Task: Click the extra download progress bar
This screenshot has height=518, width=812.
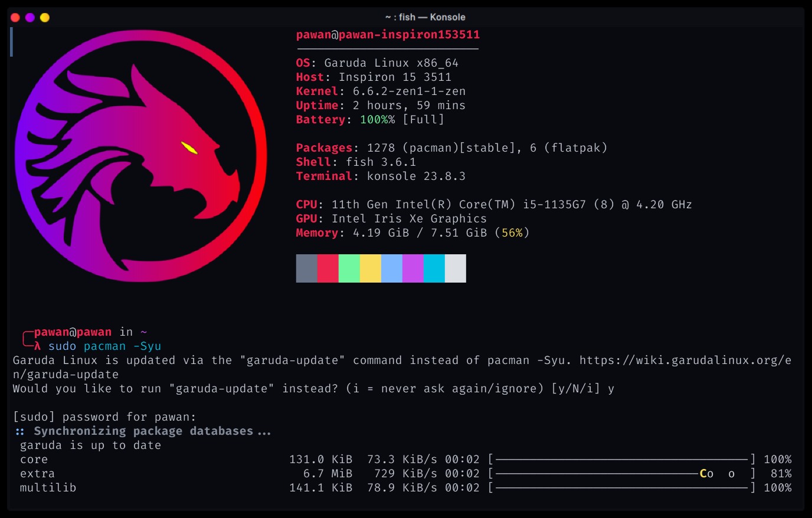Action: [x=622, y=474]
